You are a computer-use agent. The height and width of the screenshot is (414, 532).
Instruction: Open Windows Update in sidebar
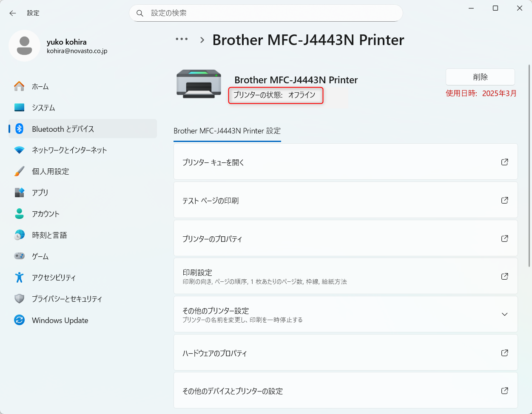click(83, 320)
